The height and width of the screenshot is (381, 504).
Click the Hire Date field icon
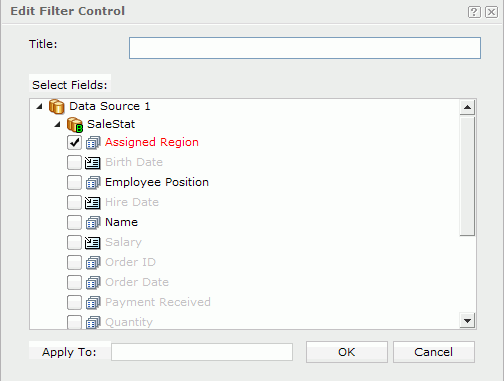click(x=92, y=202)
